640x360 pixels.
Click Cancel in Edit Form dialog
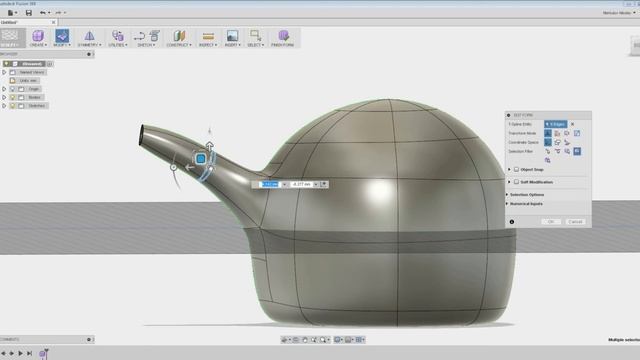click(575, 222)
